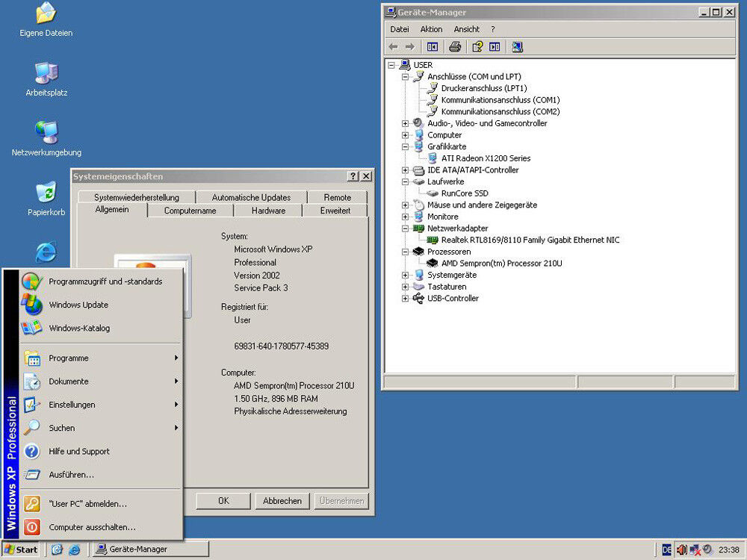The width and height of the screenshot is (747, 560).
Task: Select the Netzwerkumgebung desktop icon
Action: (46, 139)
